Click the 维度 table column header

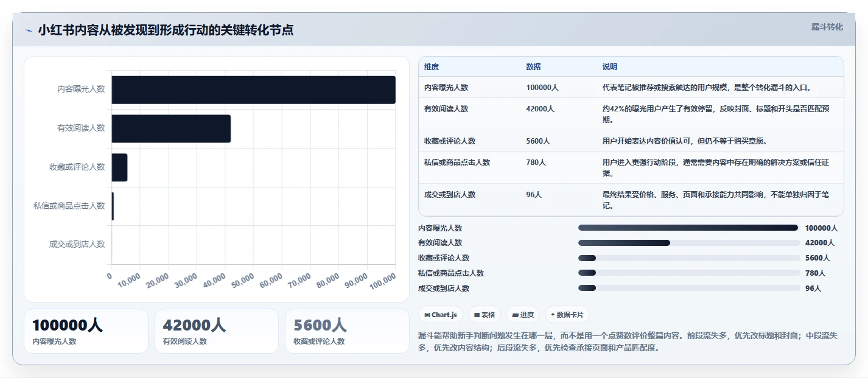coord(432,66)
